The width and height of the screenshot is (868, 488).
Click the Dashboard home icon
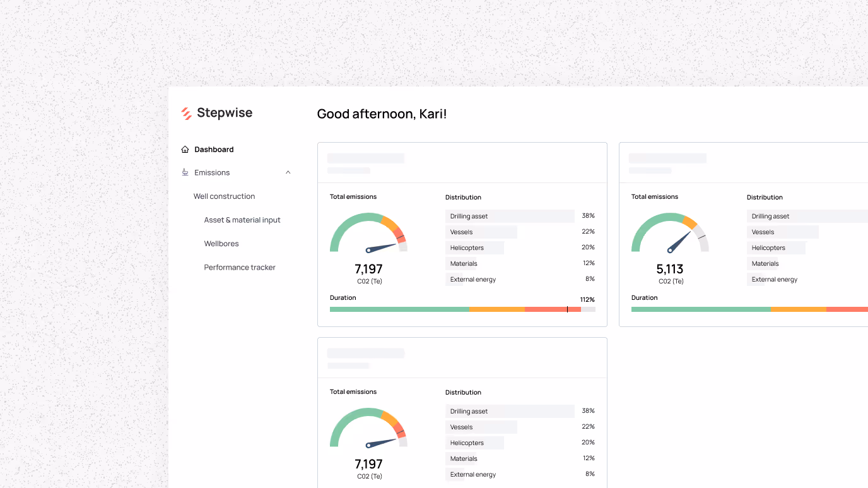tap(185, 150)
